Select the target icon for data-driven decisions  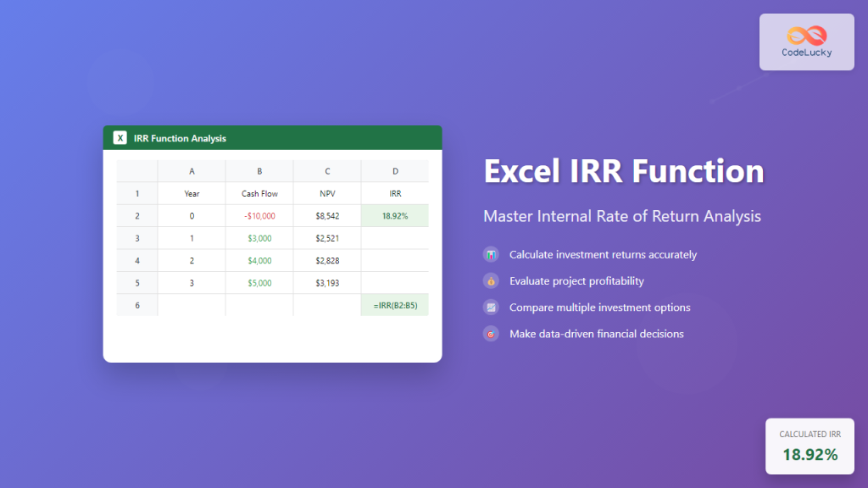coord(491,333)
